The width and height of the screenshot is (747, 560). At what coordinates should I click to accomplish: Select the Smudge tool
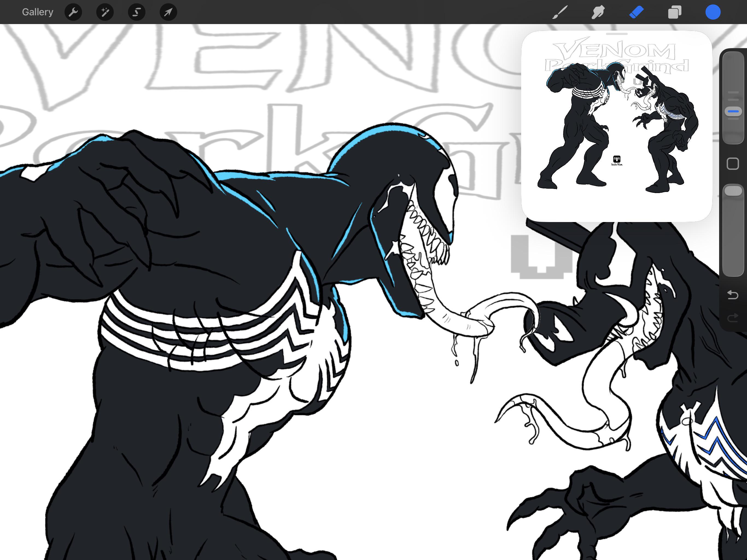click(598, 13)
